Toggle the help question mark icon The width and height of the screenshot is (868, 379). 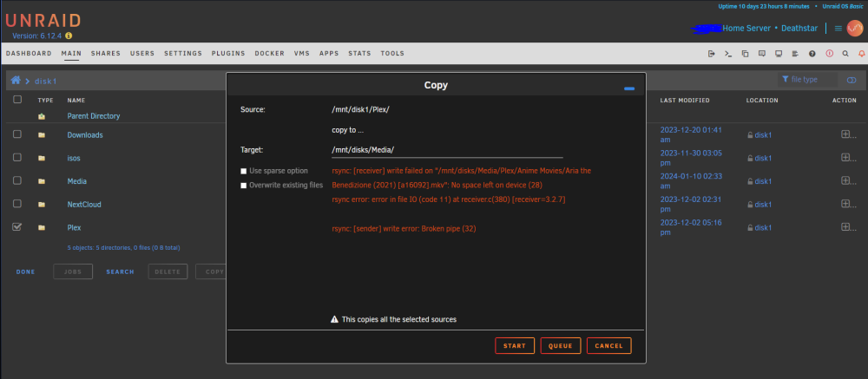[x=812, y=54]
